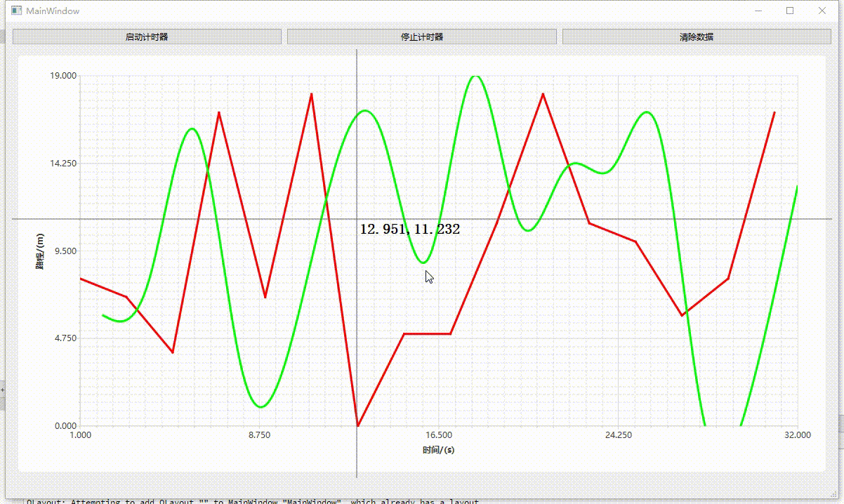The width and height of the screenshot is (844, 504).
Task: Click the x-axis label 1.000
Action: click(x=81, y=435)
